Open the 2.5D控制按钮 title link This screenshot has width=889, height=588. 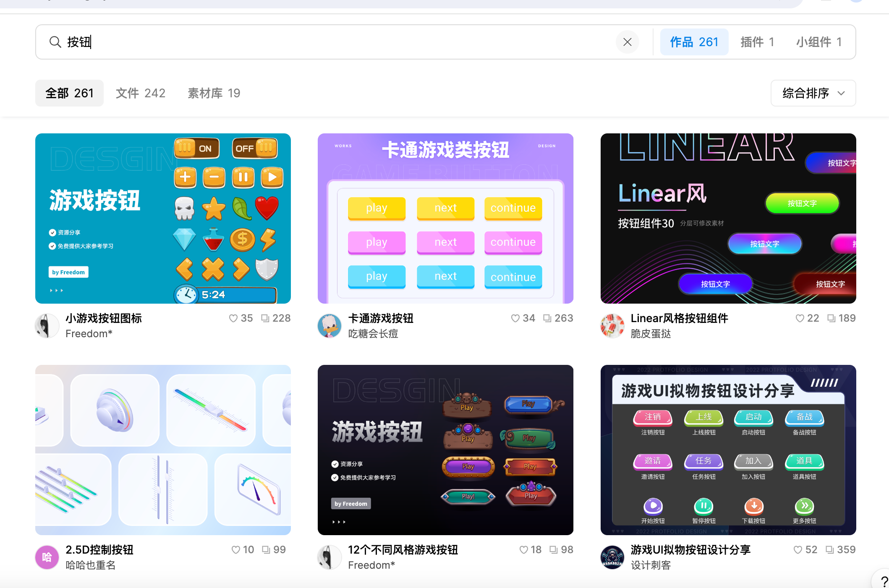[99, 550]
